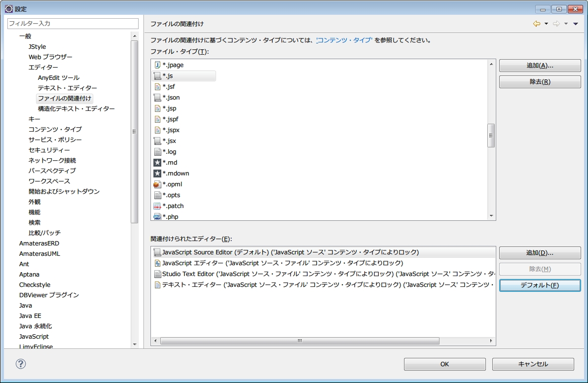Click the file type list scrollbar

click(491, 135)
